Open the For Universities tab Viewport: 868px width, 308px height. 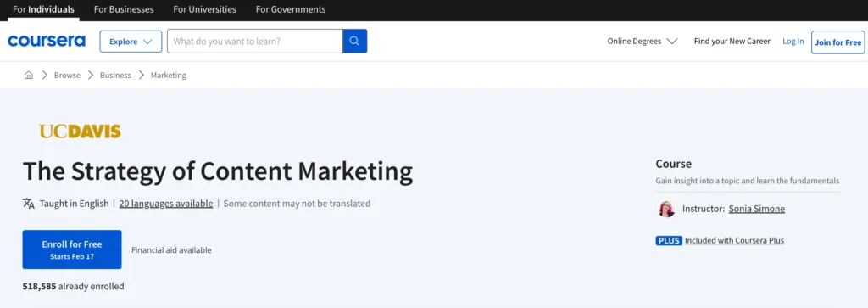[x=204, y=9]
